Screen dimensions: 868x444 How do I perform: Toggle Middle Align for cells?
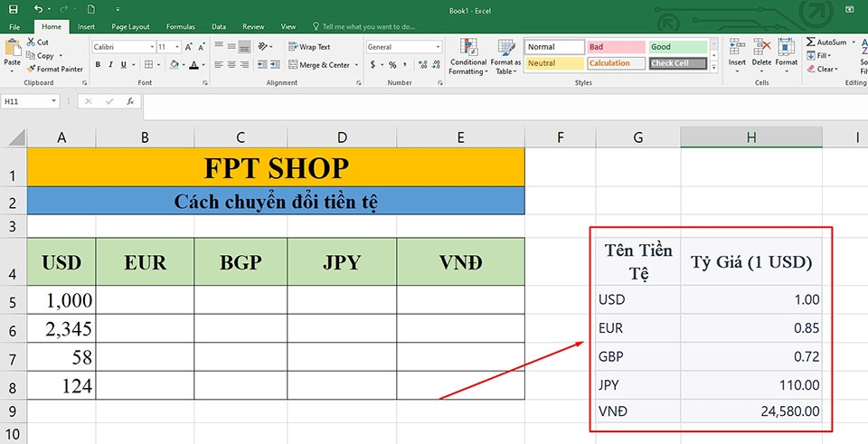(x=231, y=46)
